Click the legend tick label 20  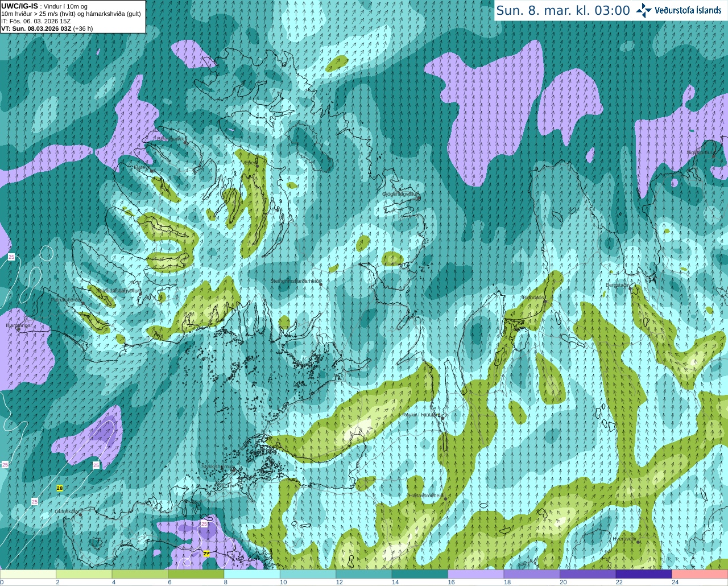[x=563, y=582]
